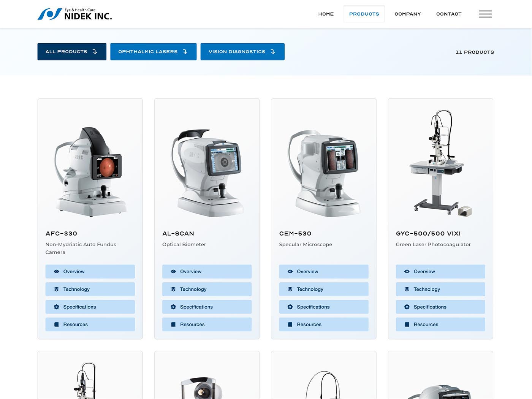This screenshot has height=399, width=532.
Task: Open AL-SCAN Technology button
Action: pos(207,289)
